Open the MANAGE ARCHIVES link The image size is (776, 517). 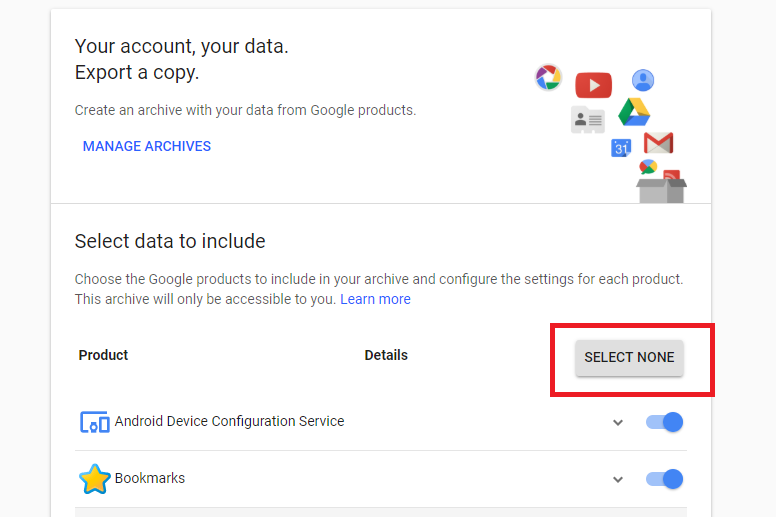147,146
